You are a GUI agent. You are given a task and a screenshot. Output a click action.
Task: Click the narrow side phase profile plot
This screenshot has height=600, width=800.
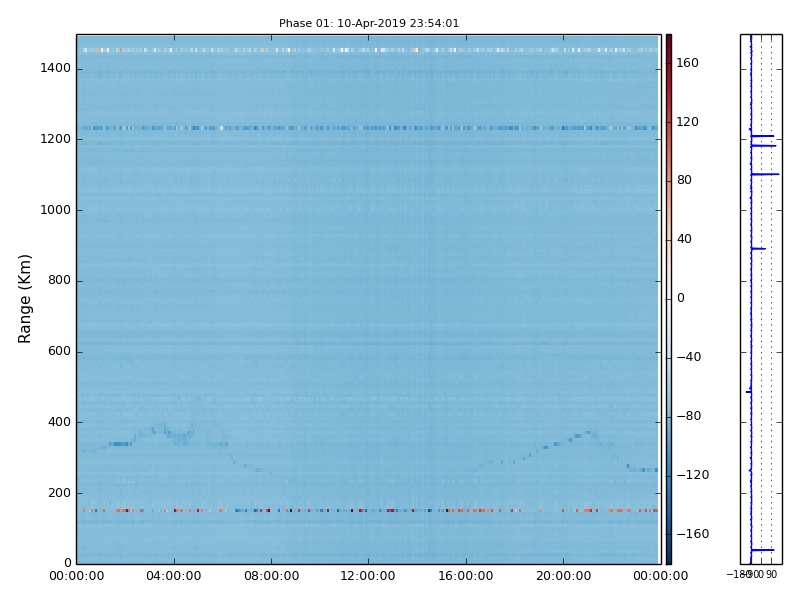pos(761,299)
